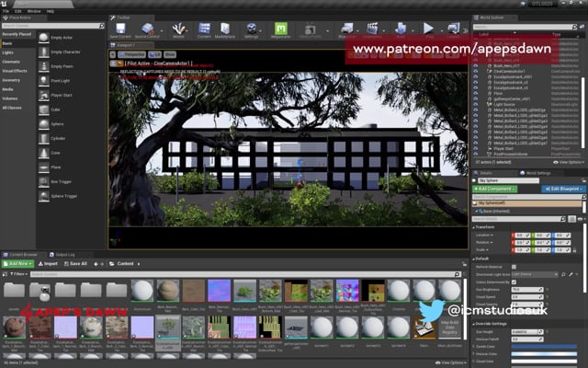Toggle visibility of CineCameraActor1 in outliner
The height and width of the screenshot is (368, 588).
(x=476, y=71)
